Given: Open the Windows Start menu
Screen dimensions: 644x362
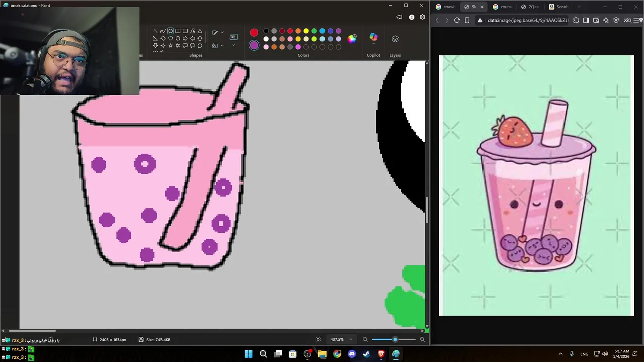Looking at the screenshot, I should point(248,354).
